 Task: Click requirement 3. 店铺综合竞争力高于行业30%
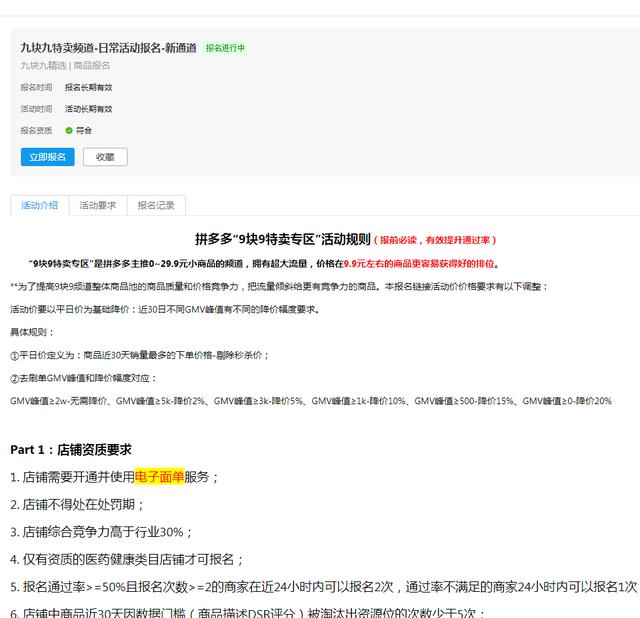101,532
